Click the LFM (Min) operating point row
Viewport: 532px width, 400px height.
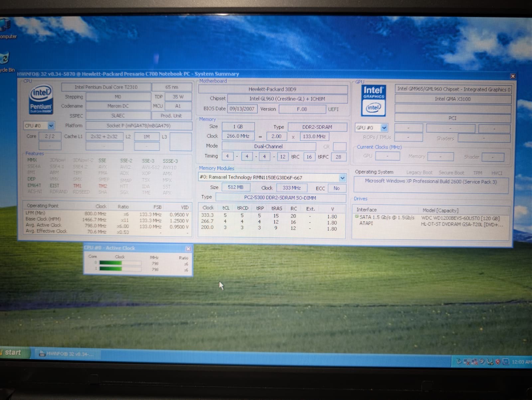(x=107, y=214)
